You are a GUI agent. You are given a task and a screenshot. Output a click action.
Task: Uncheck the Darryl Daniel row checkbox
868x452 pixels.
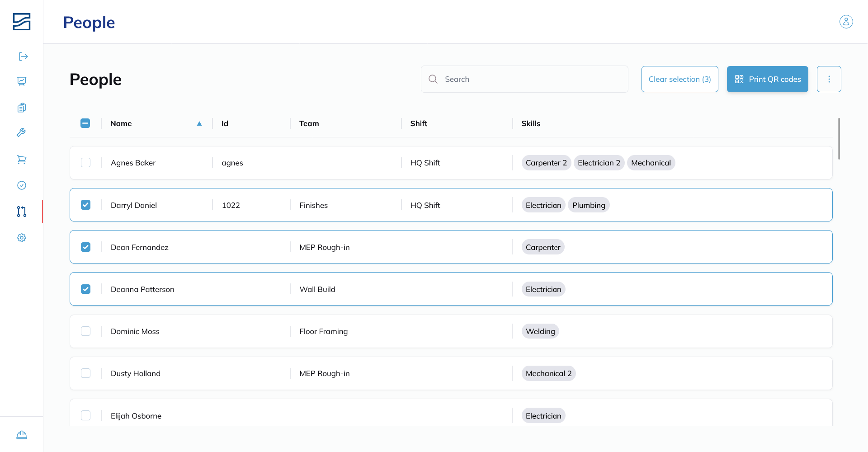pyautogui.click(x=85, y=205)
